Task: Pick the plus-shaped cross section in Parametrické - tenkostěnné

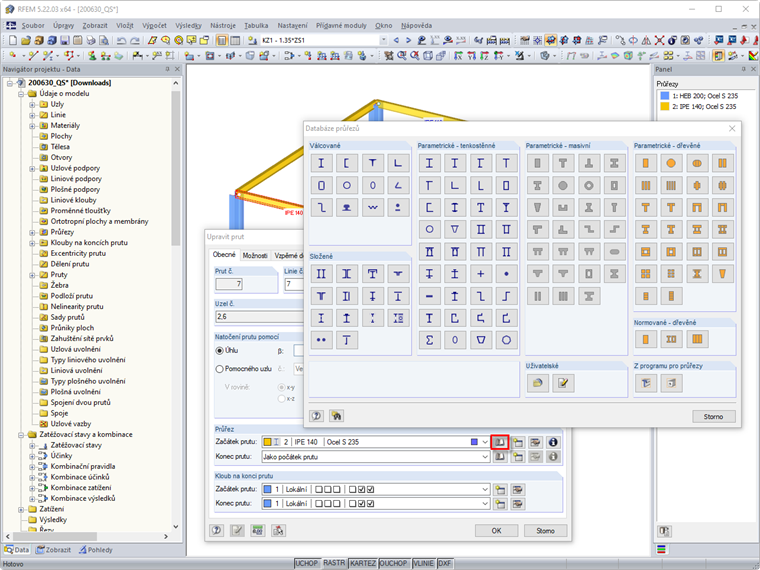Action: (x=480, y=274)
